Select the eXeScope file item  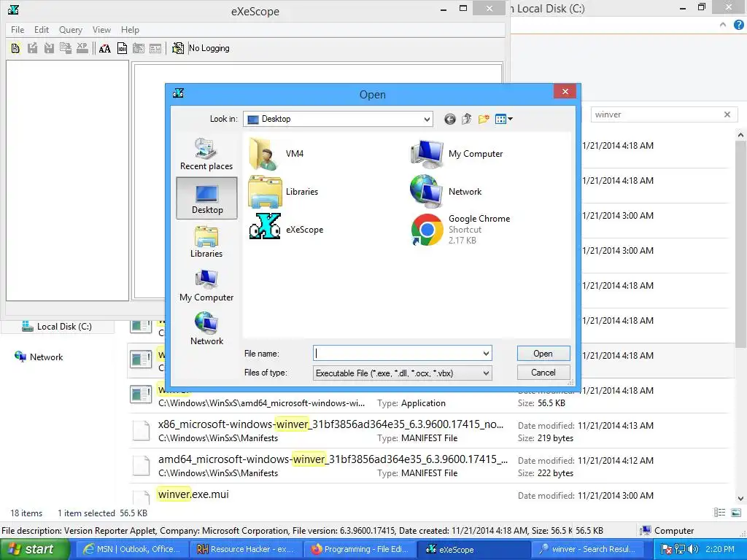coord(286,229)
